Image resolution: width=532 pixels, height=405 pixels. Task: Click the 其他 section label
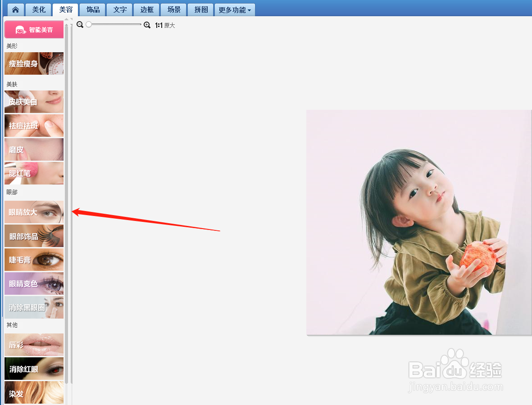[x=12, y=325]
